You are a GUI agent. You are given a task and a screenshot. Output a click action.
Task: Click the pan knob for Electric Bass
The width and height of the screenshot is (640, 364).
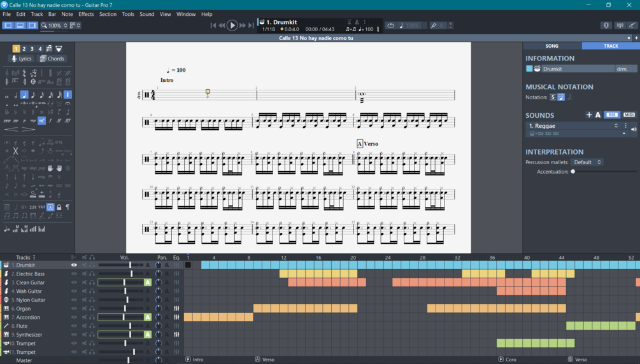159,274
